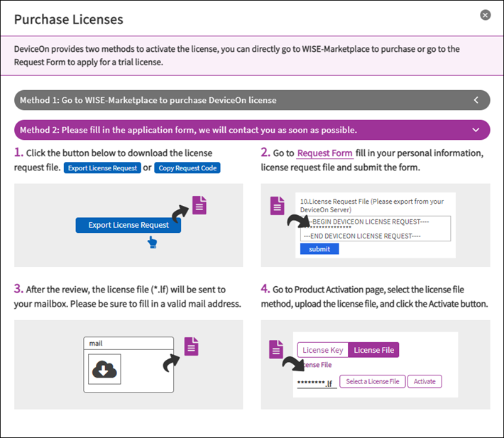
Task: Click the cloud download icon in mail
Action: 104,371
